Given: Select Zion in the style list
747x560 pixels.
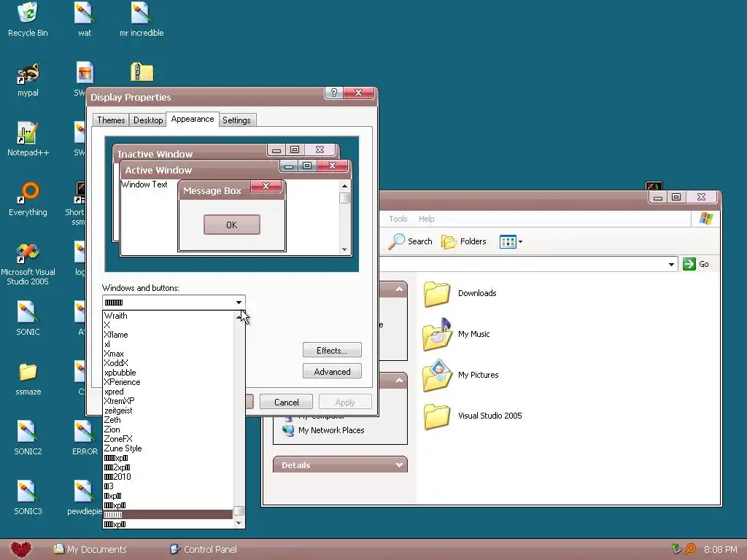Looking at the screenshot, I should (168, 429).
